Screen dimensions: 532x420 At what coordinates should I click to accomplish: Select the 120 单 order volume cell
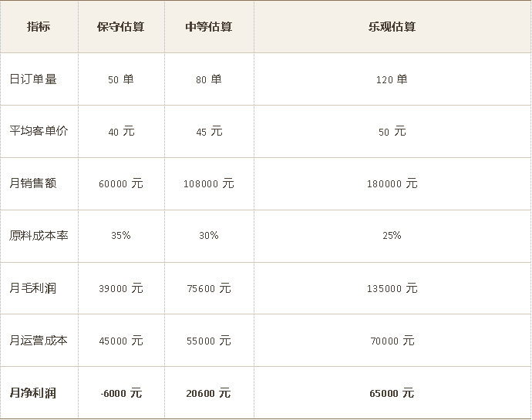pos(392,79)
